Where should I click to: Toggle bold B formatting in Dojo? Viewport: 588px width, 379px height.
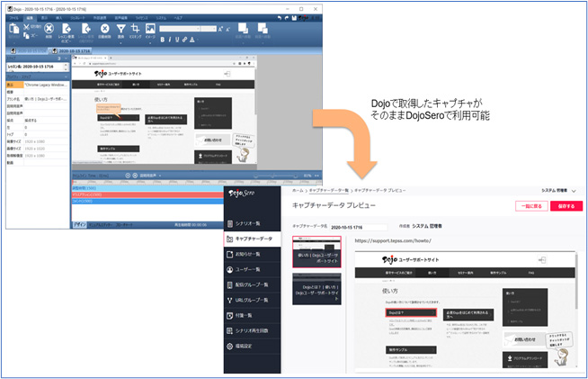click(x=163, y=40)
